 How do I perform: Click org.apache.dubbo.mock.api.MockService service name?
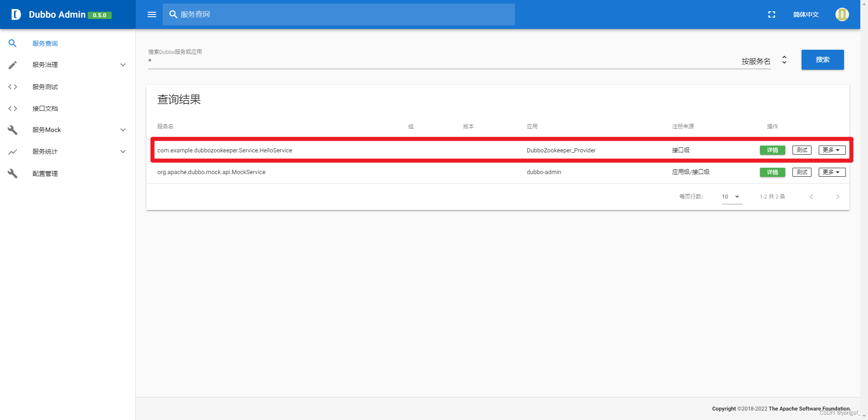pos(211,172)
